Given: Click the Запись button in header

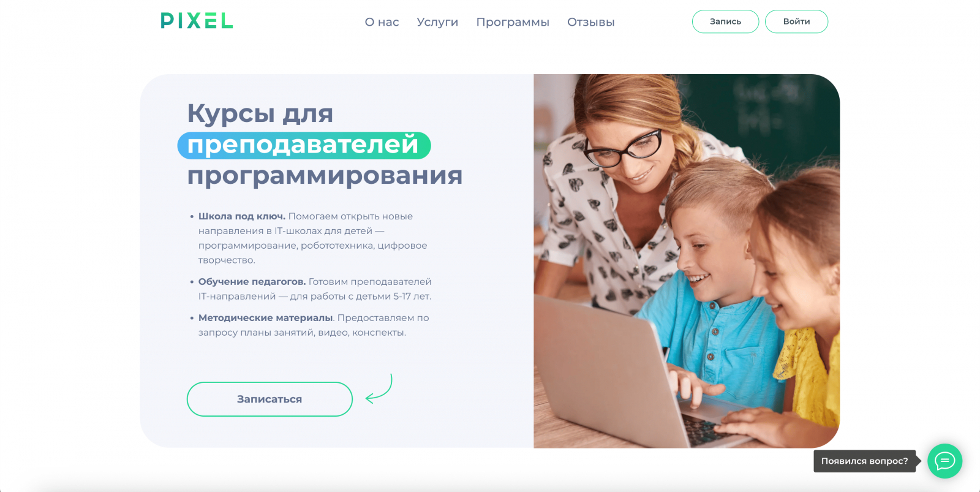Looking at the screenshot, I should click(x=725, y=21).
